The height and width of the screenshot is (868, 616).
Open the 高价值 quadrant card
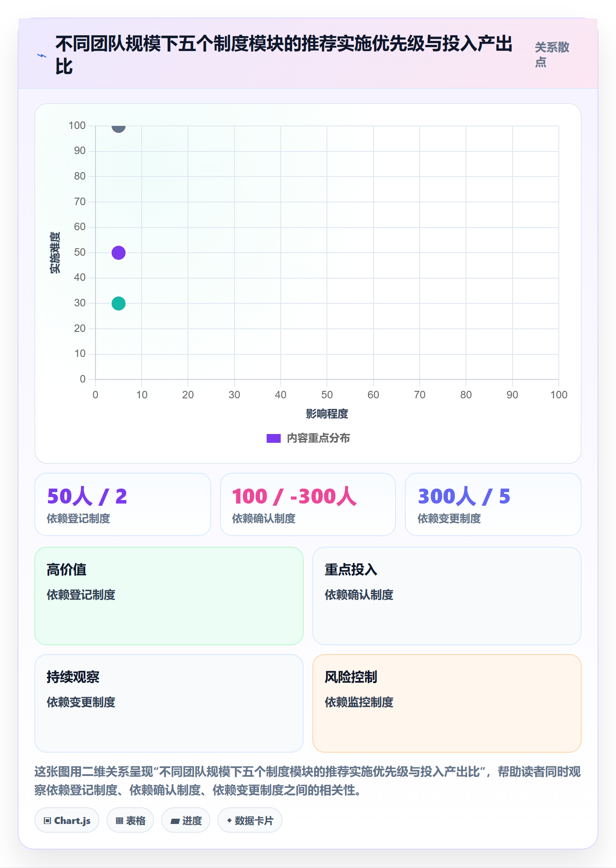tap(169, 596)
